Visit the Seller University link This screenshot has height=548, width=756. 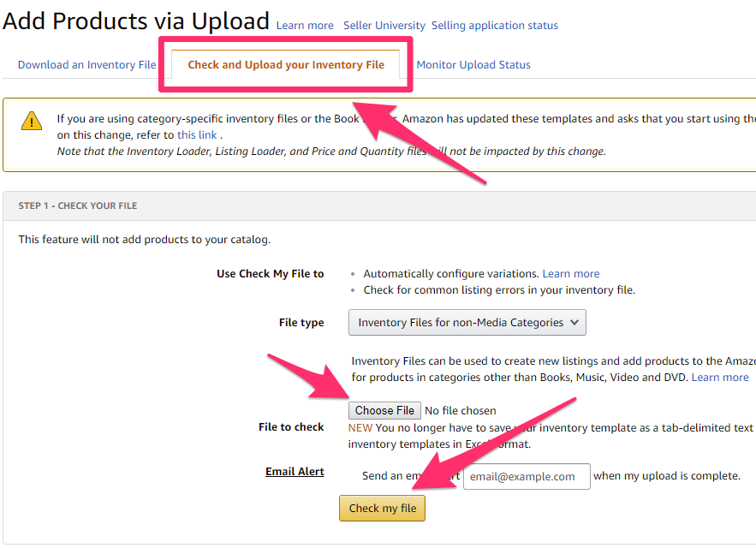pos(384,25)
